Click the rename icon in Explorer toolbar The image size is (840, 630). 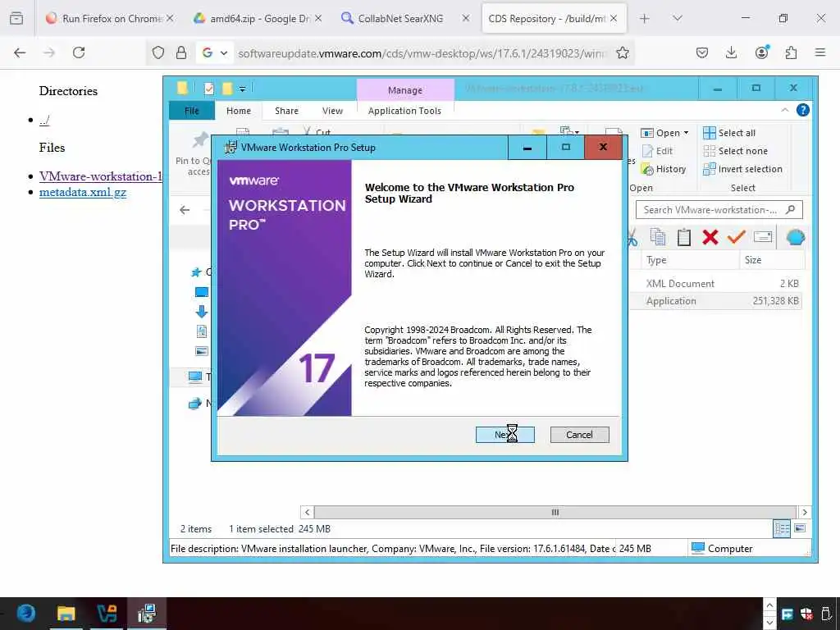763,237
